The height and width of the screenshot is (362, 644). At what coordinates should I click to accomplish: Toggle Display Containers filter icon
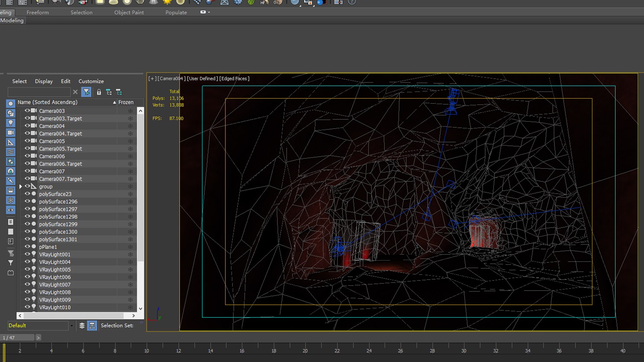click(11, 191)
